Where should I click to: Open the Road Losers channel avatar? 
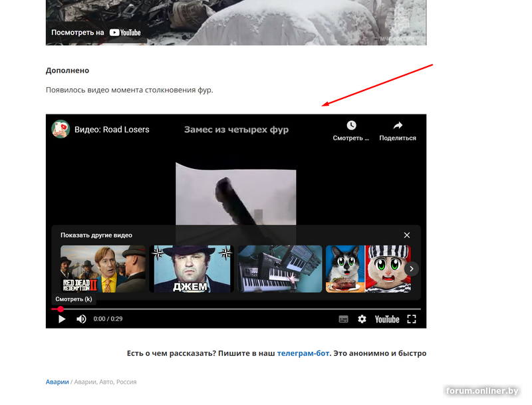[x=61, y=129]
